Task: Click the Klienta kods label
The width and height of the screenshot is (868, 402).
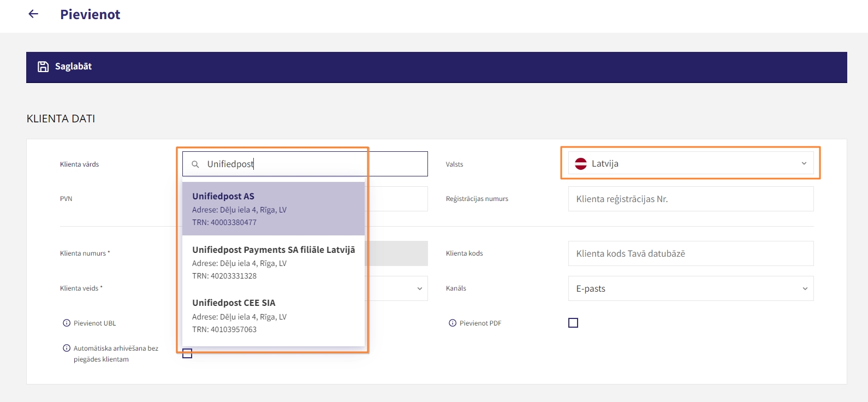Action: [x=465, y=253]
